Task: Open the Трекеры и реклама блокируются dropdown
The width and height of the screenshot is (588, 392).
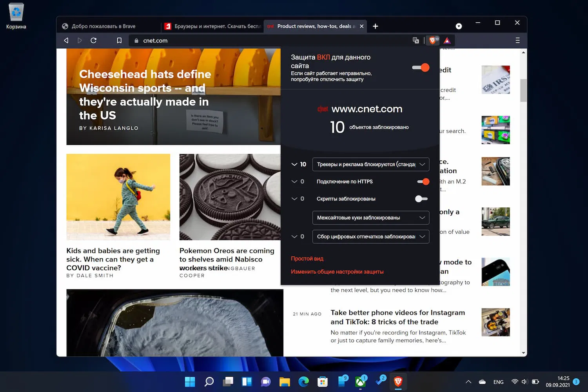Action: point(371,164)
